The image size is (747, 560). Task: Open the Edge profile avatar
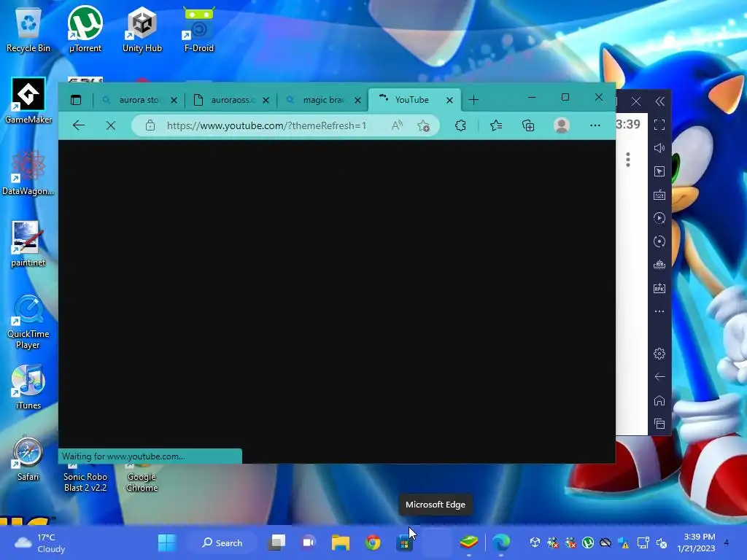(562, 125)
